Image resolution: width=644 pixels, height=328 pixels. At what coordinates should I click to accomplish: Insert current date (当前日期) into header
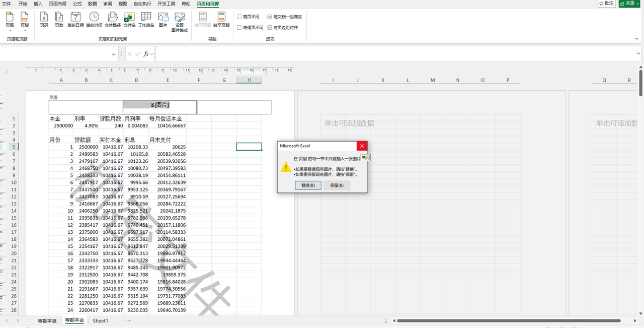click(75, 19)
